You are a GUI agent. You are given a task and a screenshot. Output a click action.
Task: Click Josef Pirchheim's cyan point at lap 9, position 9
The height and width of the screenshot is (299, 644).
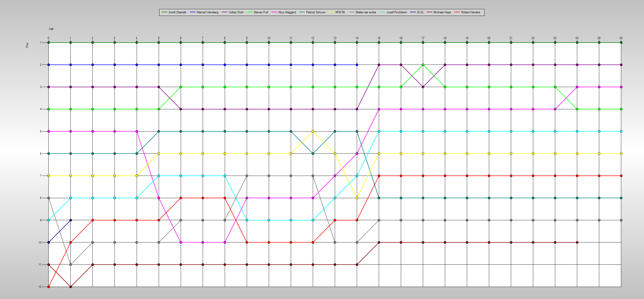click(x=247, y=220)
